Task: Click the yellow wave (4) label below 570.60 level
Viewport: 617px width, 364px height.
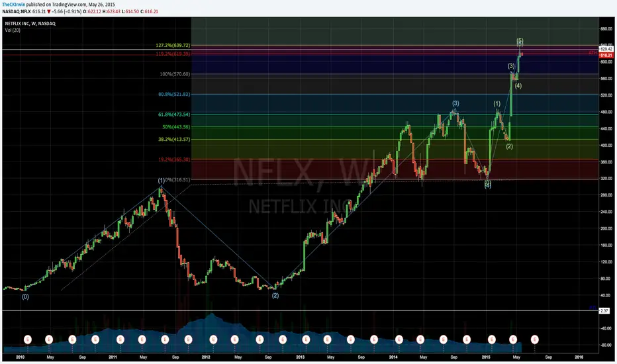Action: tap(518, 86)
